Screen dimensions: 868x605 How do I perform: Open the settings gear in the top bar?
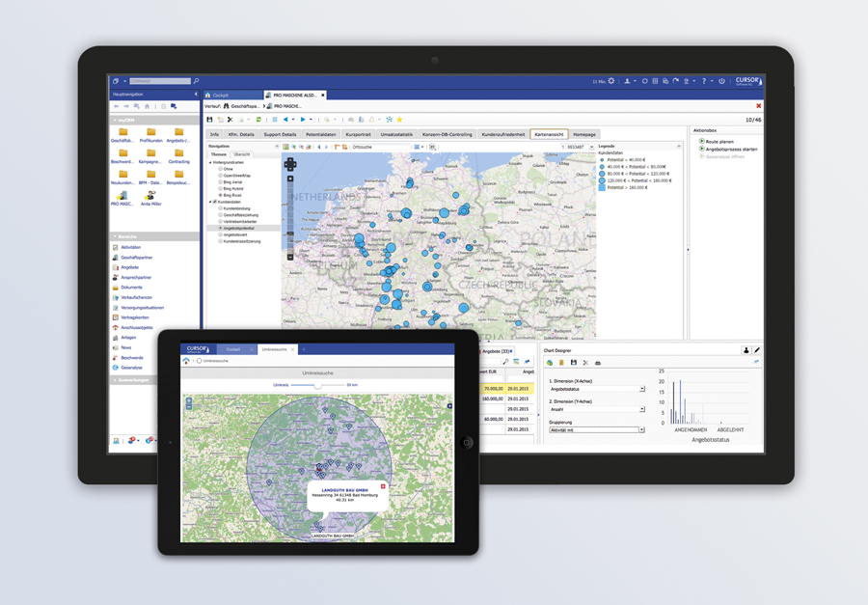[610, 81]
